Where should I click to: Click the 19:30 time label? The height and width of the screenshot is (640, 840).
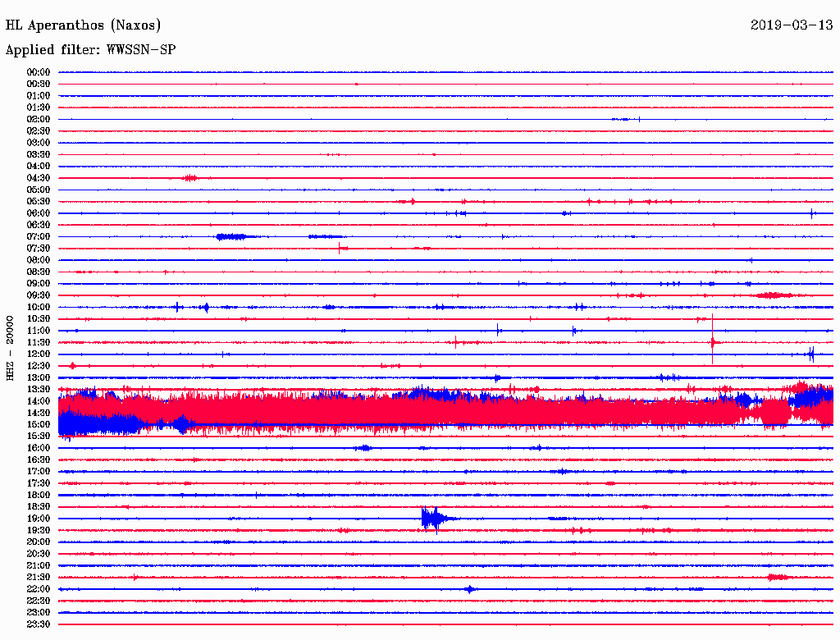39,530
